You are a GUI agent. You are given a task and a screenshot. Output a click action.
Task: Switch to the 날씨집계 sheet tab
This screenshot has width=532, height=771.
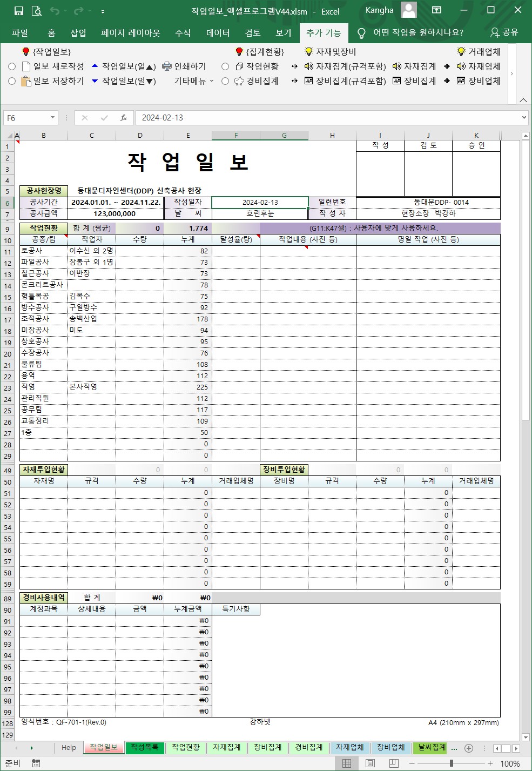[431, 748]
